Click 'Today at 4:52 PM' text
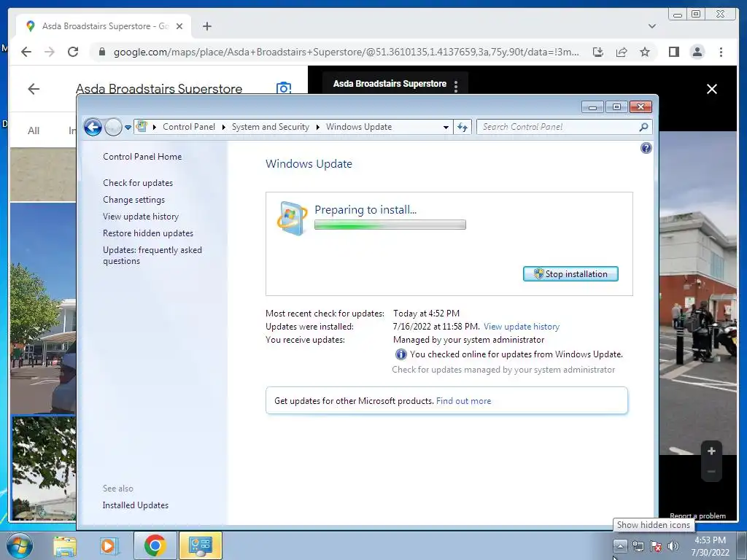Screen dimensions: 747x560 coord(426,314)
